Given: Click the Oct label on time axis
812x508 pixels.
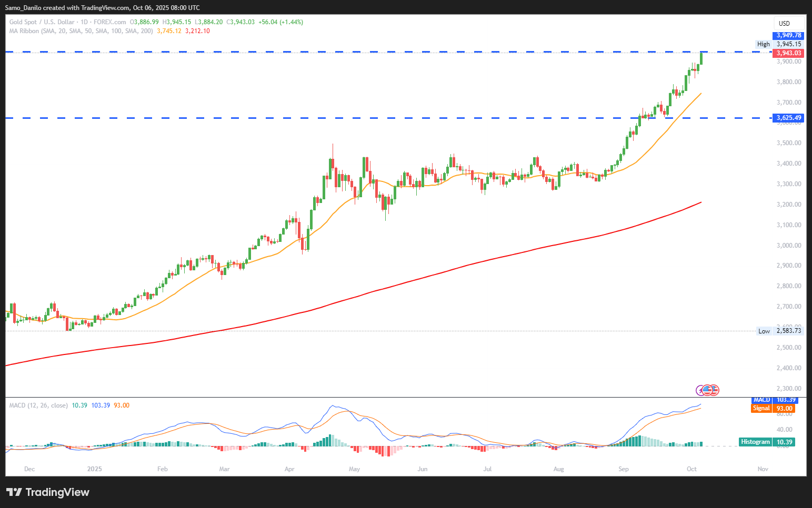Looking at the screenshot, I should 691,469.
